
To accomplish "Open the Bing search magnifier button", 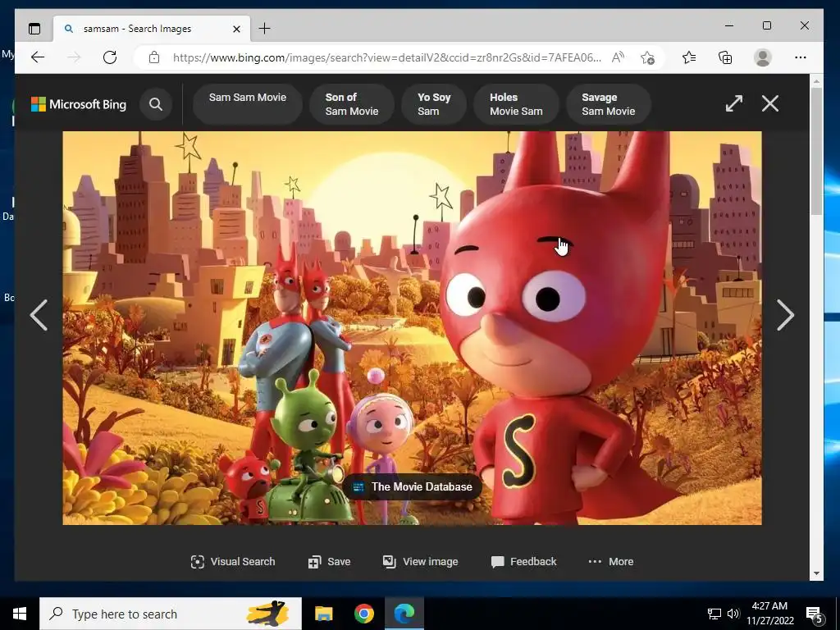I will tap(156, 104).
